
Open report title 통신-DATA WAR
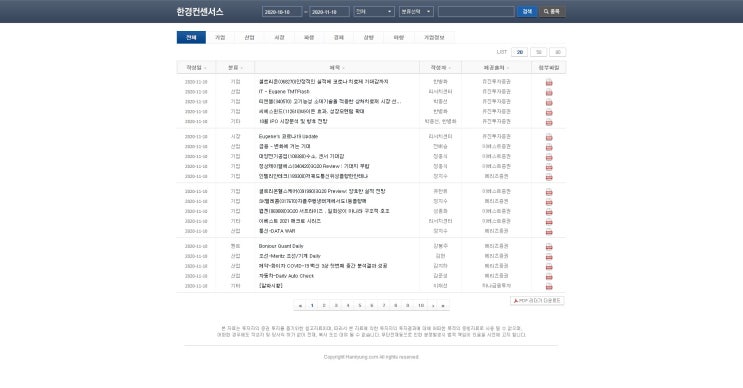[277, 231]
